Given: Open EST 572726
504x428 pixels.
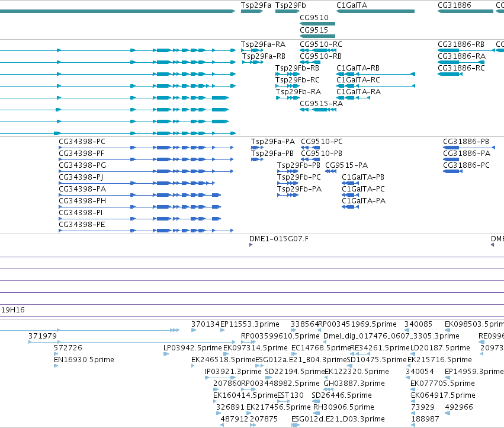Looking at the screenshot, I should pyautogui.click(x=68, y=348).
